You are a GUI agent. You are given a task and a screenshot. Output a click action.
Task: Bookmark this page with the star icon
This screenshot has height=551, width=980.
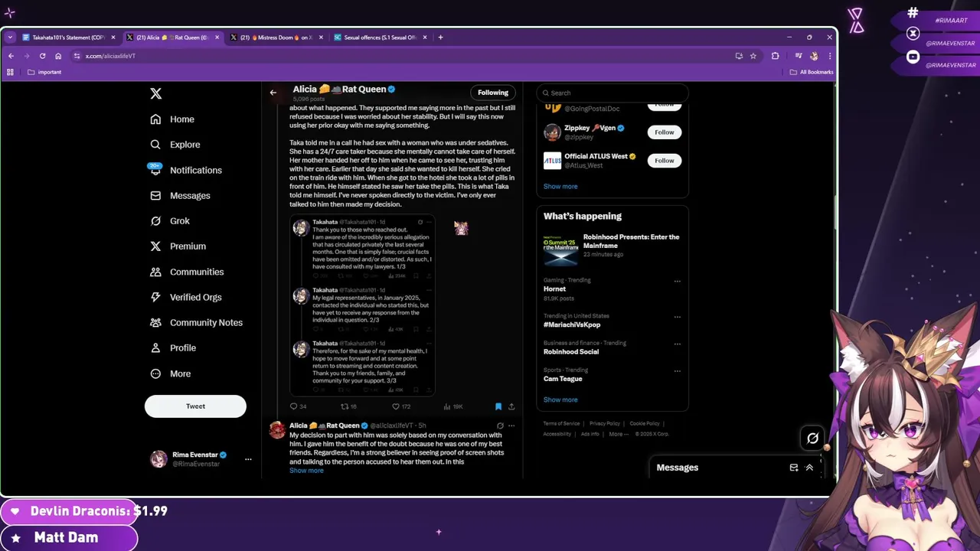[753, 56]
